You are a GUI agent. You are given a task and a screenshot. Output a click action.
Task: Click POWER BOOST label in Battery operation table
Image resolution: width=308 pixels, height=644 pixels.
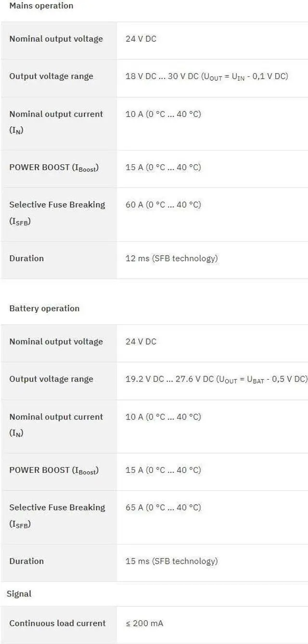(x=54, y=471)
